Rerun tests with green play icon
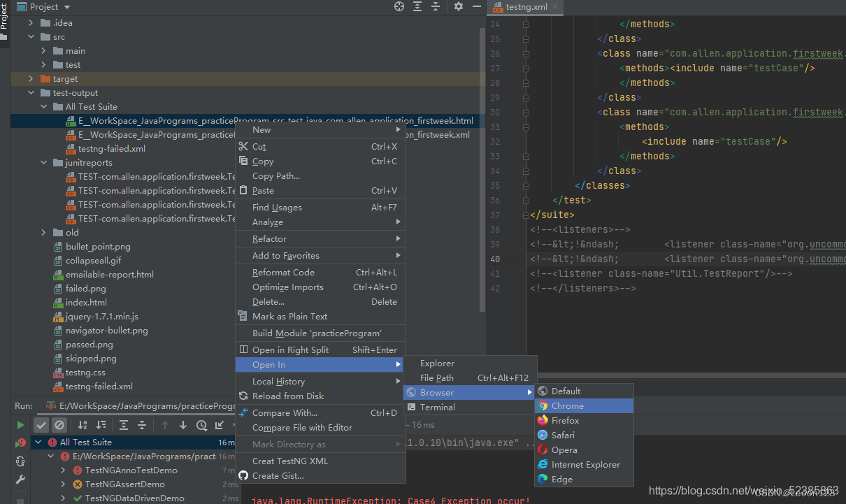This screenshot has width=846, height=504. (20, 425)
